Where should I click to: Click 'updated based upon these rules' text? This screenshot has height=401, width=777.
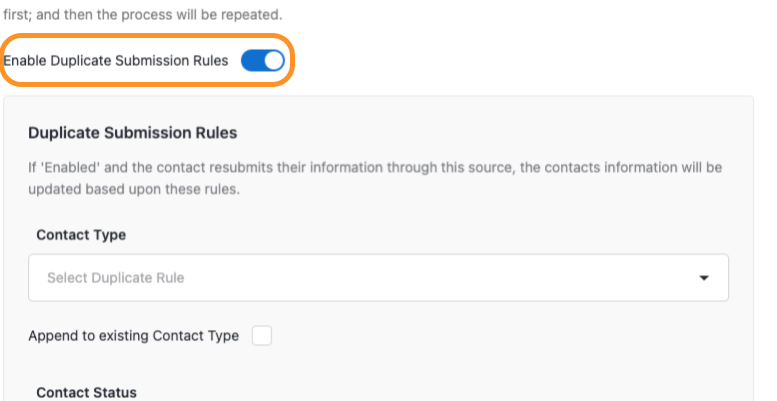click(134, 188)
